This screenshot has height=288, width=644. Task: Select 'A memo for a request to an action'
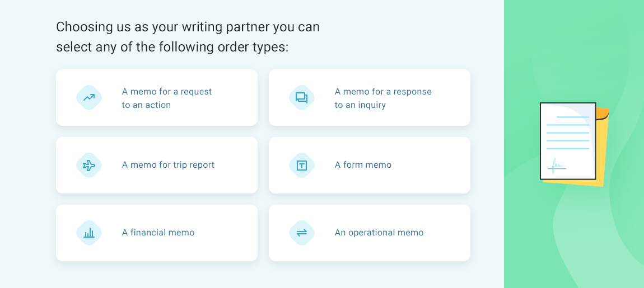[167, 98]
